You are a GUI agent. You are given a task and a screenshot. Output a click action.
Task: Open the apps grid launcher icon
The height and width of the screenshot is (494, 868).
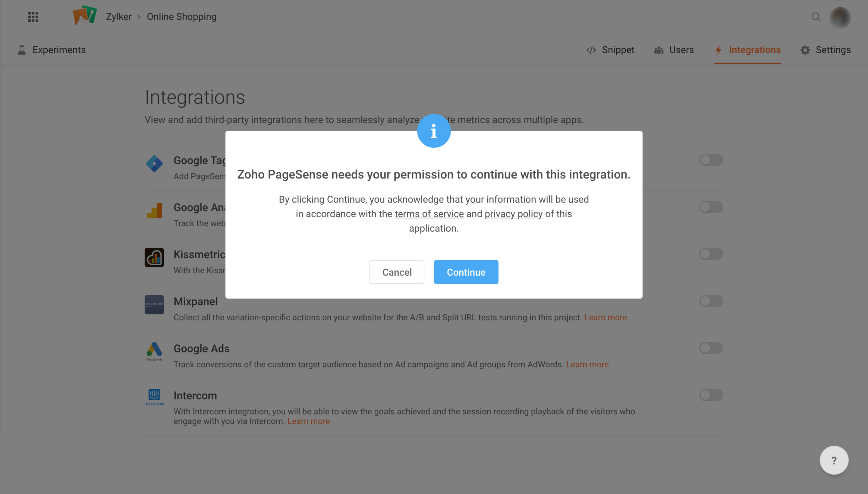(33, 17)
